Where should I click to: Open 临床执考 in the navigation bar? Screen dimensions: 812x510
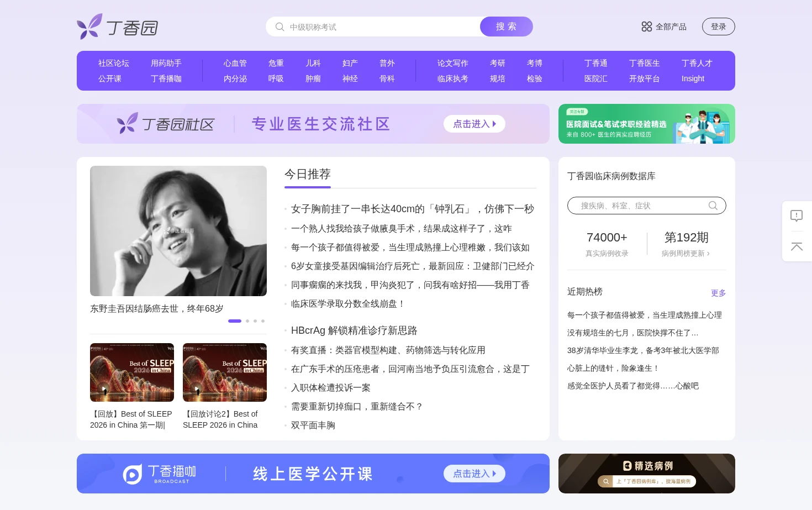click(x=453, y=78)
